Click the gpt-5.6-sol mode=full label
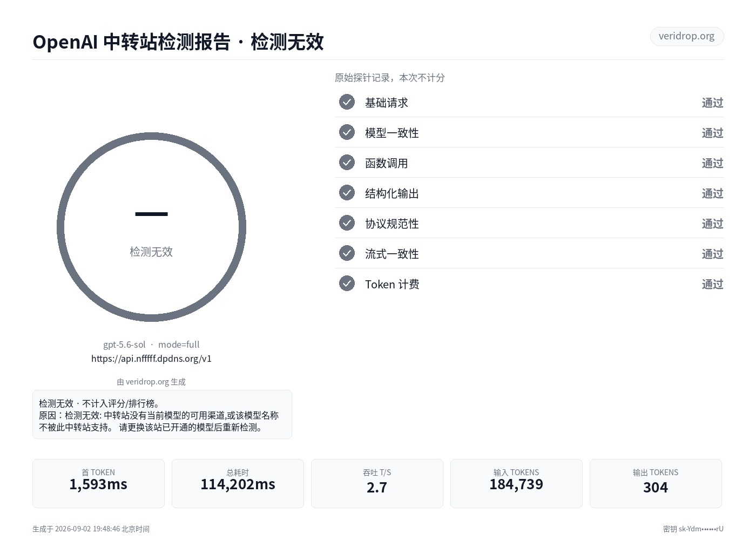The image size is (756, 540). pos(151,345)
